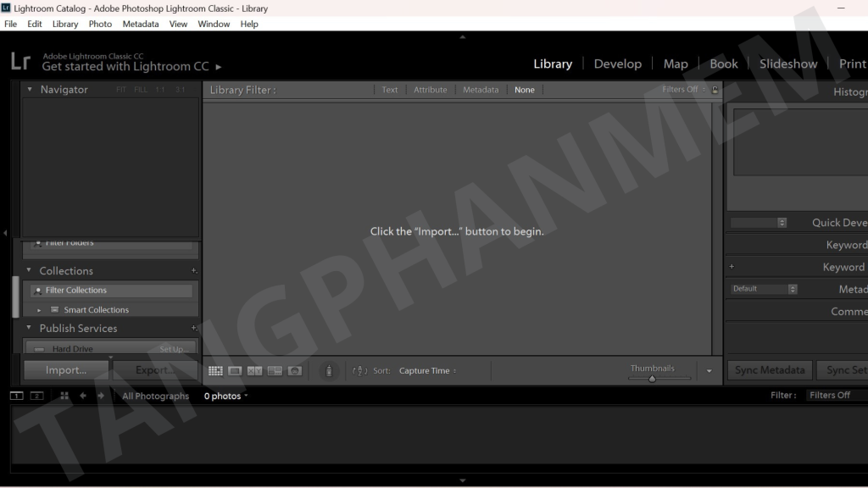This screenshot has height=488, width=868.
Task: Click the Sync Metadata button
Action: coord(770,370)
